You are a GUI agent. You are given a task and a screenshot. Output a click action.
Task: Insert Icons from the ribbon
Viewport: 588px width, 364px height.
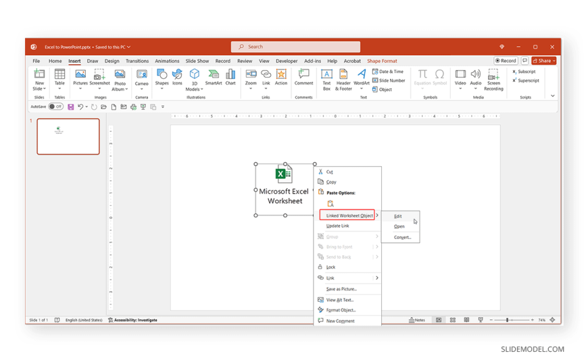click(177, 77)
